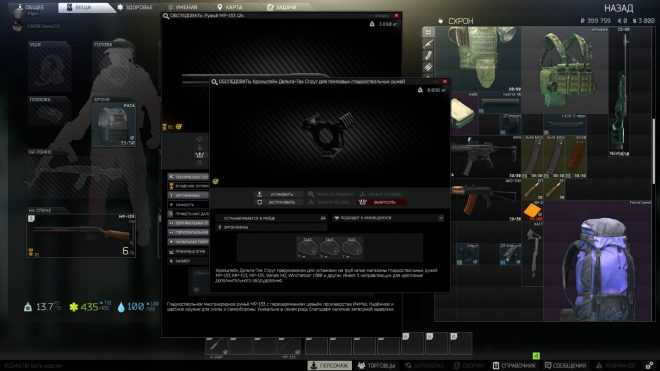The image size is (660, 371).
Task: Click the УСТАНОВИТЬ install option in mount window
Action: tap(277, 194)
